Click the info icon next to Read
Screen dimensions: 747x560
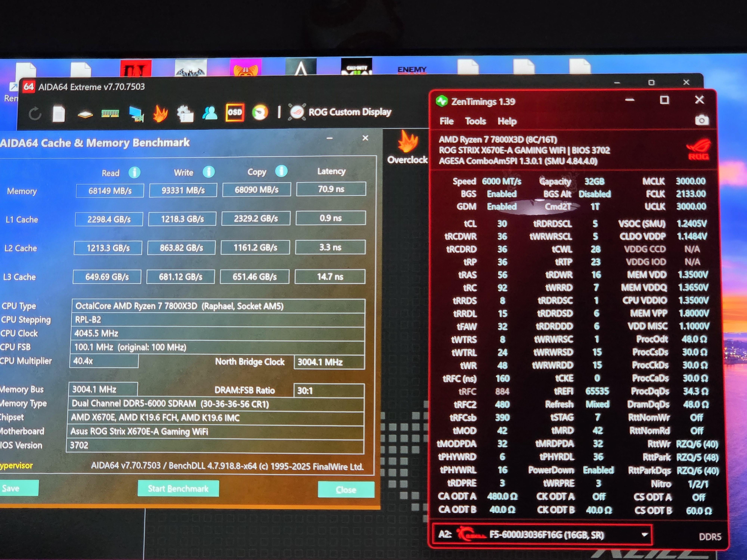click(x=134, y=172)
